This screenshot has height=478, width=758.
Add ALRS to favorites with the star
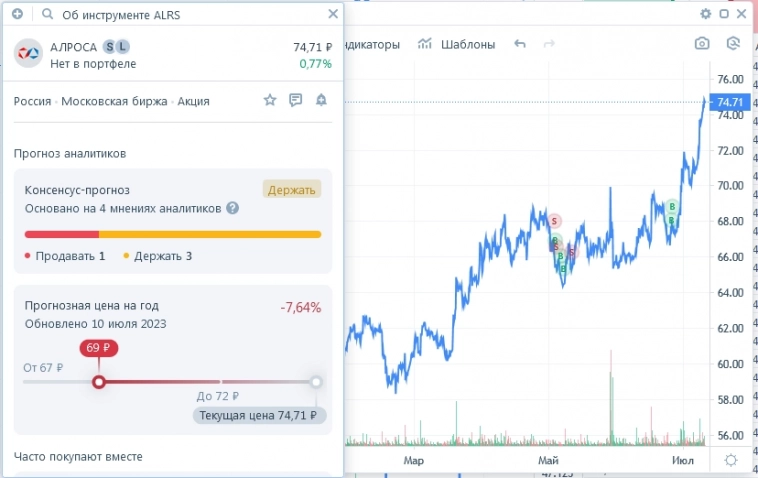coord(269,100)
